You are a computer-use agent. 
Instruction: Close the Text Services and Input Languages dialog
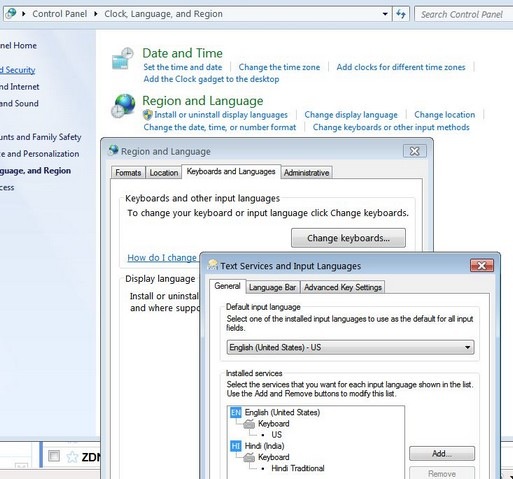pos(482,265)
